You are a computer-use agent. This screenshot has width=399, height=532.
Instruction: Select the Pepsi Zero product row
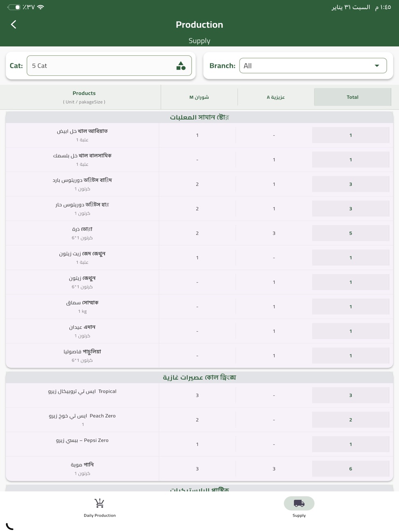(199, 444)
